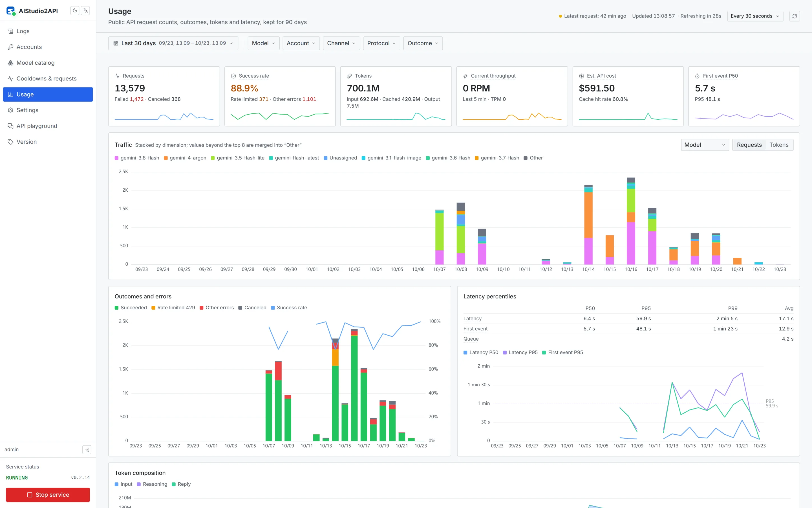Click the Accounts key icon
The height and width of the screenshot is (508, 812).
tap(10, 47)
